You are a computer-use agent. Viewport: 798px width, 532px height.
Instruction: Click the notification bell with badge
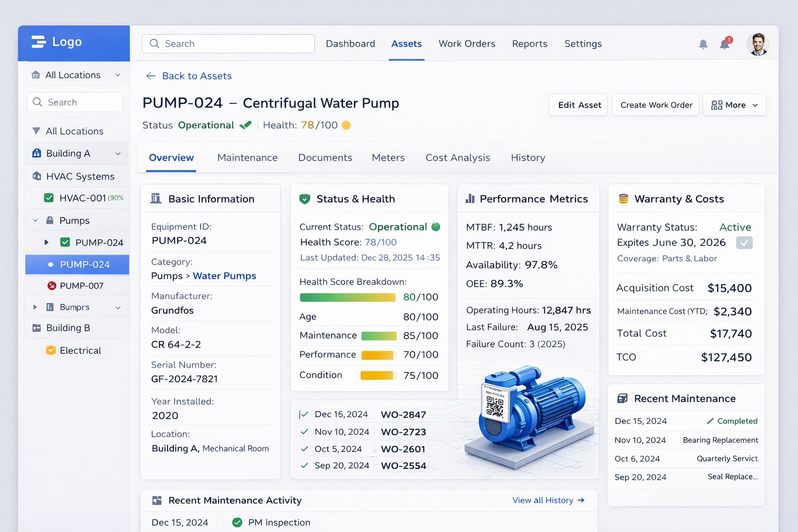point(725,44)
